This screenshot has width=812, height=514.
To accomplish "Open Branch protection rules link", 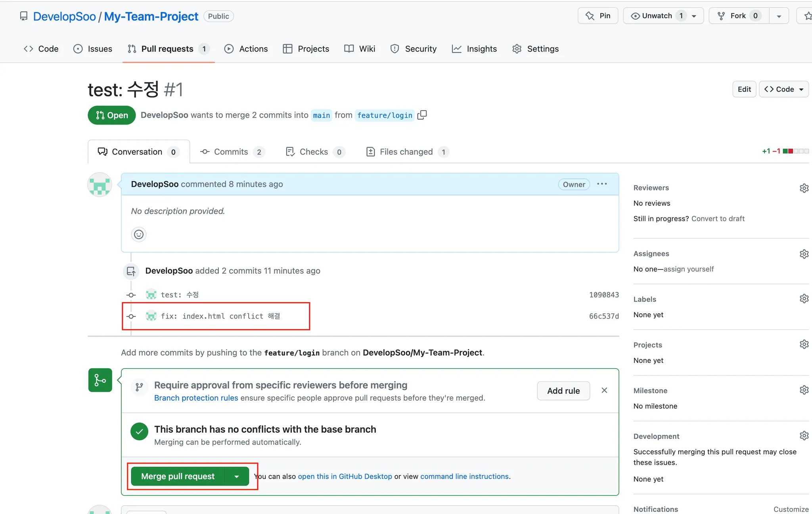I will [x=196, y=398].
